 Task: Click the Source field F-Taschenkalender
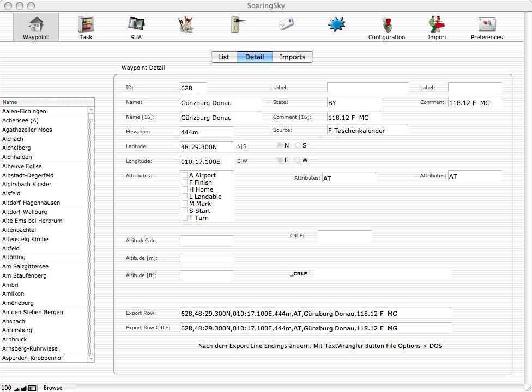pyautogui.click(x=368, y=131)
